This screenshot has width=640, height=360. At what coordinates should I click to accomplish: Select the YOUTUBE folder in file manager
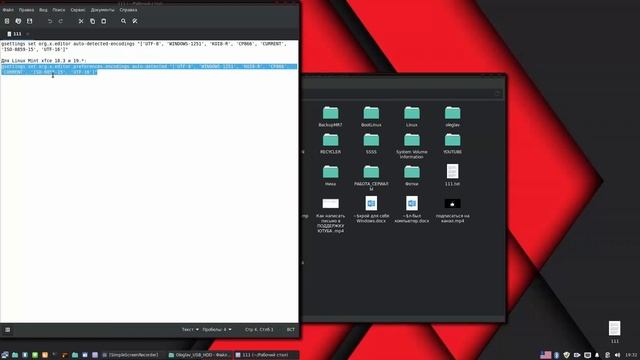point(452,144)
